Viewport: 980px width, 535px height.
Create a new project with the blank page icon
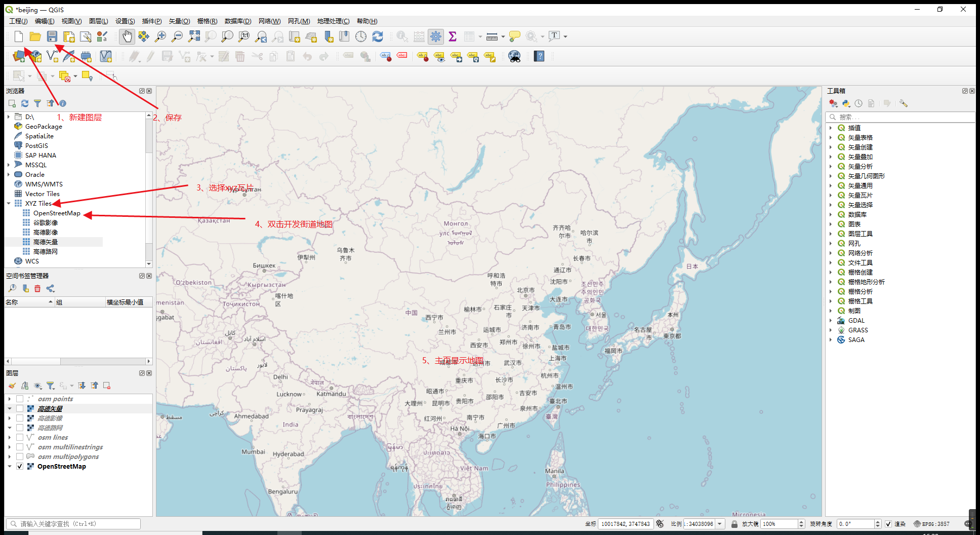click(19, 36)
